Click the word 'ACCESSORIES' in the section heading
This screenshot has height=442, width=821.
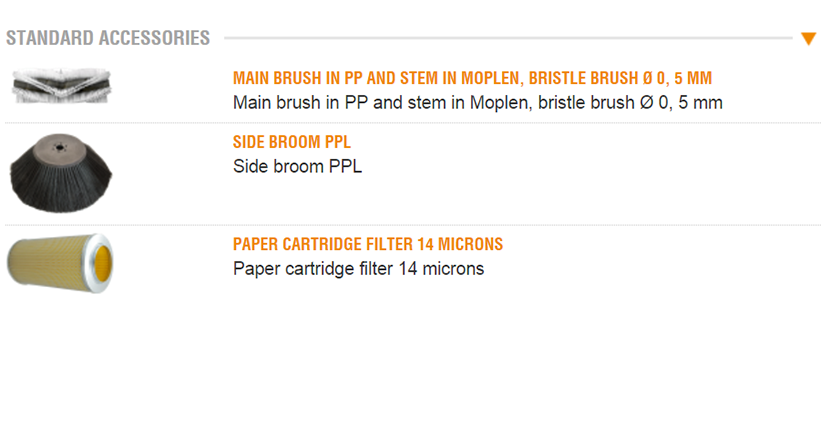(154, 38)
